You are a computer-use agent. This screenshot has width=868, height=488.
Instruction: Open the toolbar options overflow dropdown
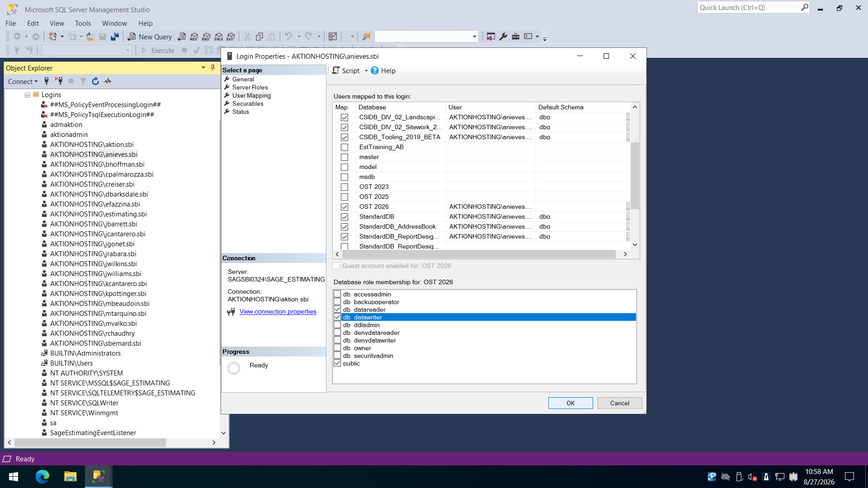point(545,39)
